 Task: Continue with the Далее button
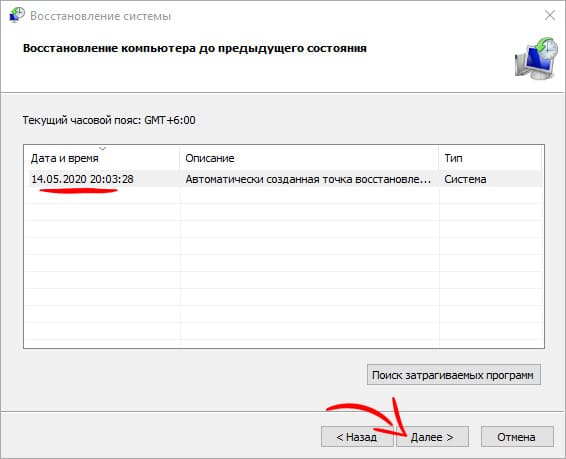point(432,437)
